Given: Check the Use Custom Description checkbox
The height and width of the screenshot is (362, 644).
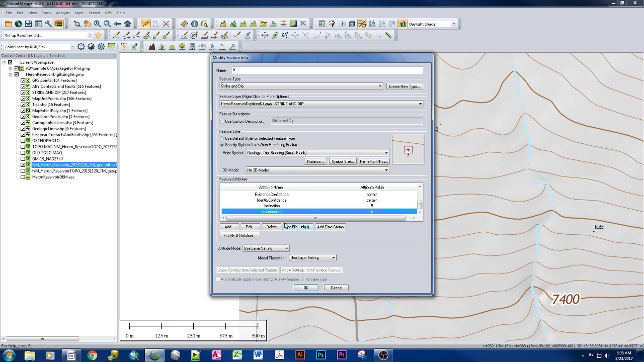Looking at the screenshot, I should coord(222,121).
